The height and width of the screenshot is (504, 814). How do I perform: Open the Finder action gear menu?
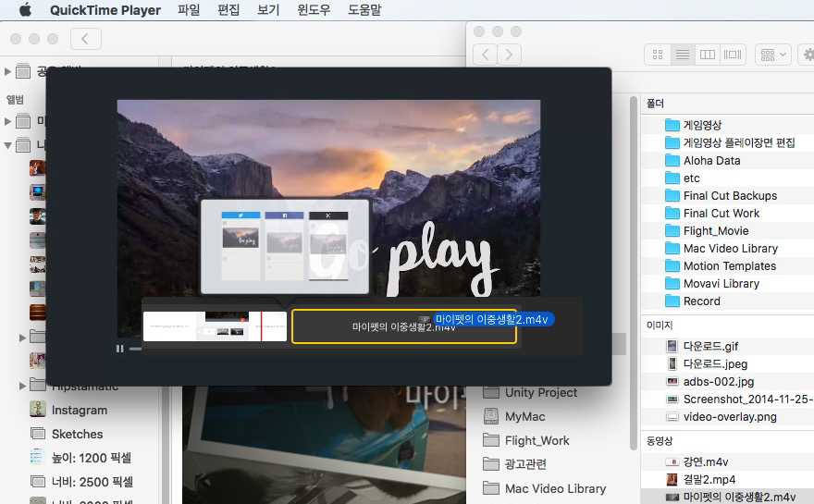tap(808, 55)
